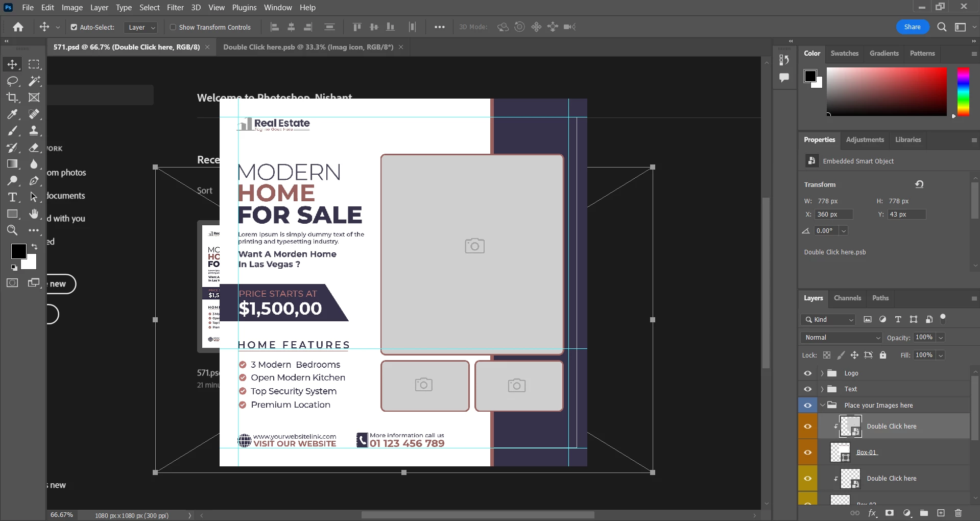The height and width of the screenshot is (521, 980).
Task: Open the Auto-Select Layer dropdown
Action: (140, 27)
